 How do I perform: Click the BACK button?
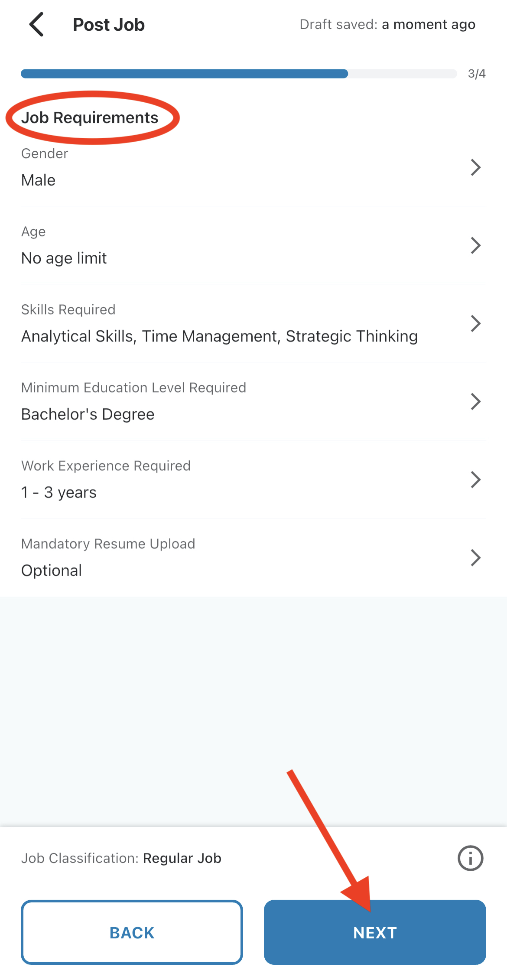(x=132, y=932)
